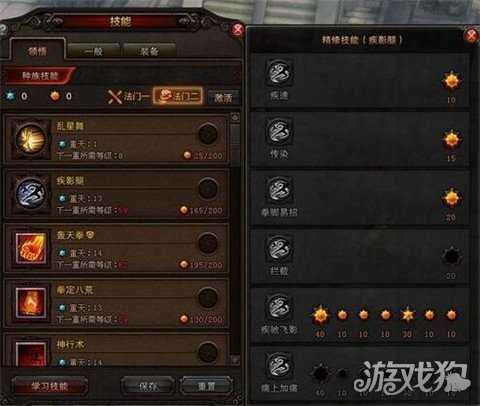Click the 轰天拳 fist skill icon
This screenshot has width=480, height=406.
(x=31, y=248)
